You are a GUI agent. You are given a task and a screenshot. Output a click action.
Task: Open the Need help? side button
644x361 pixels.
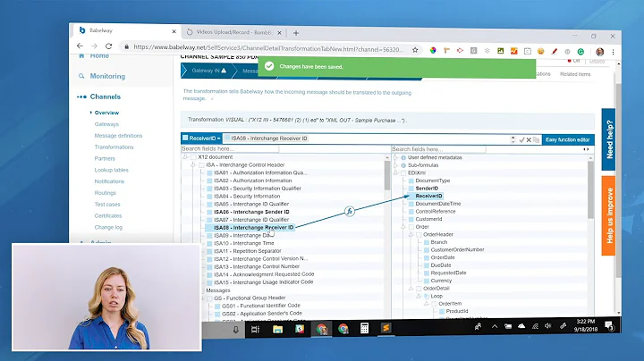tap(609, 139)
